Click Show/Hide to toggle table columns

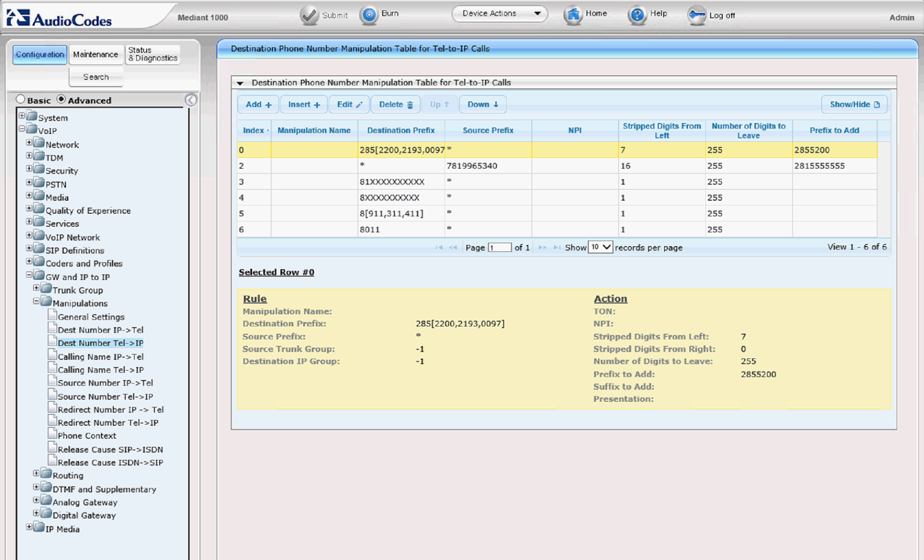tap(854, 104)
